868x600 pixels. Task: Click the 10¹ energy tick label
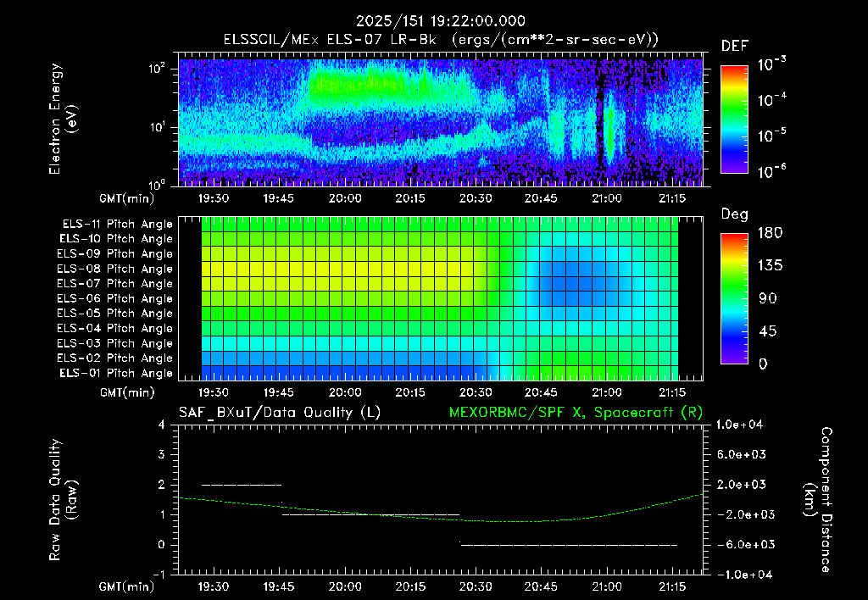coord(157,127)
